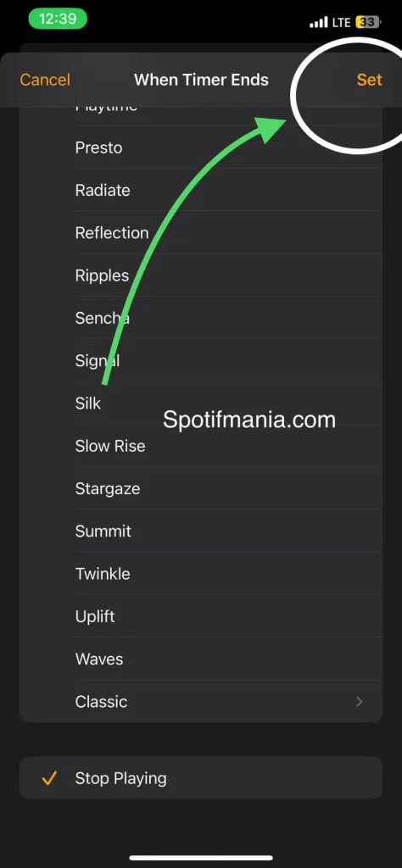Choose the Silk sound
This screenshot has height=868, width=402.
[x=201, y=403]
